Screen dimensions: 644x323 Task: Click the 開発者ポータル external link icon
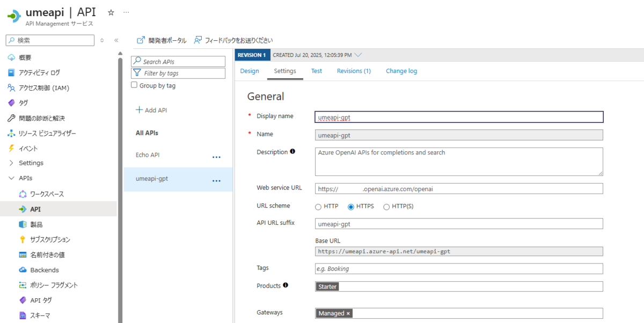click(x=141, y=40)
